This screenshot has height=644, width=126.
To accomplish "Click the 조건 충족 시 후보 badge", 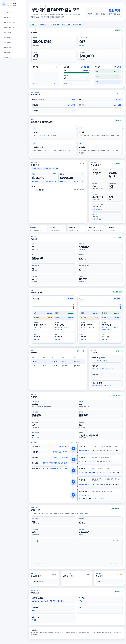I will click(x=118, y=291).
